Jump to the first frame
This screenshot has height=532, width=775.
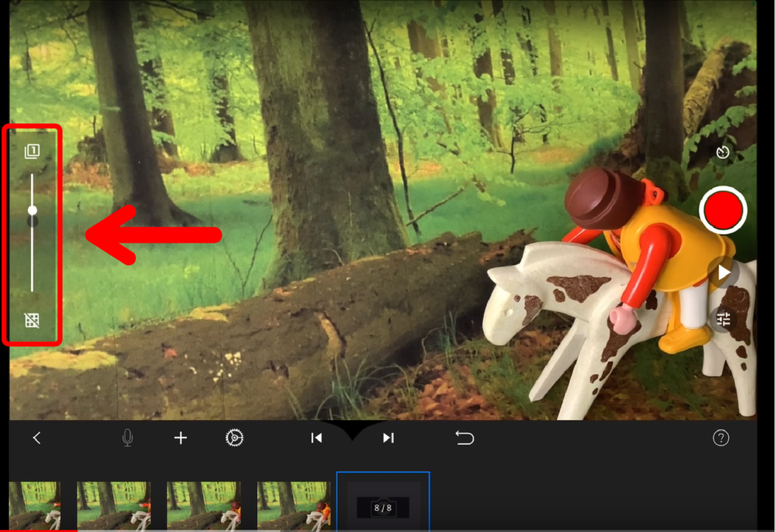[316, 438]
